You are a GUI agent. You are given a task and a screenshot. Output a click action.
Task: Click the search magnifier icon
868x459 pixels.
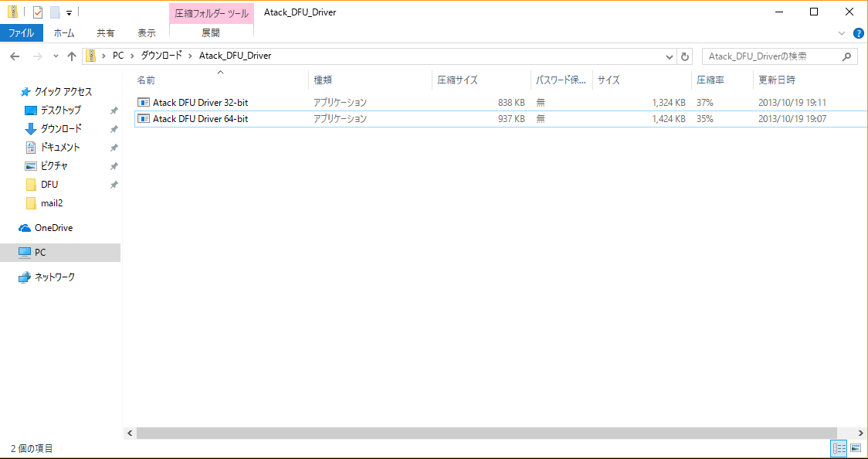coord(846,56)
